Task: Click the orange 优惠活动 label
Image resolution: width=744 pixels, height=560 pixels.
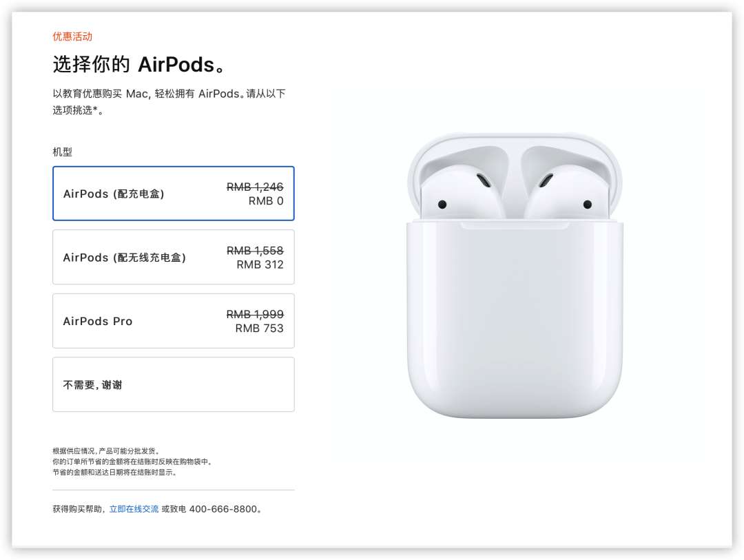Action: (x=72, y=37)
